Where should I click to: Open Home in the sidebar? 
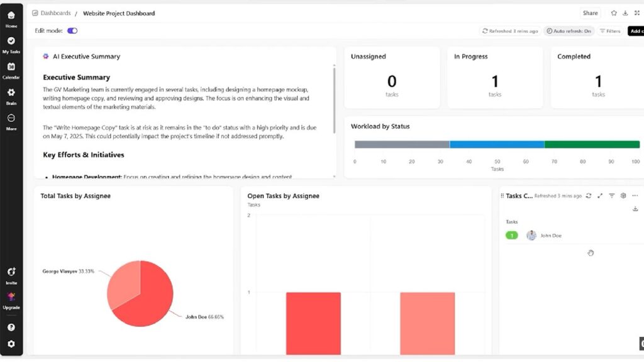coord(11,19)
